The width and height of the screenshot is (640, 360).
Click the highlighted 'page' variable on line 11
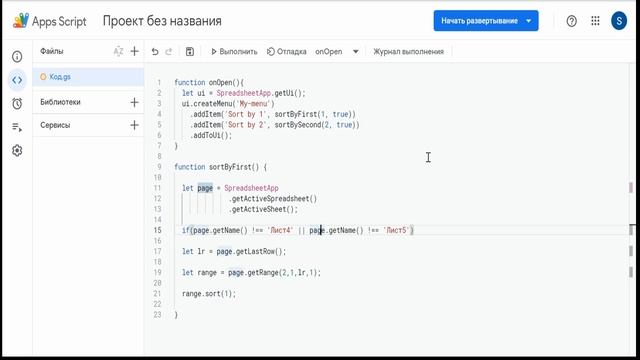[x=205, y=188]
